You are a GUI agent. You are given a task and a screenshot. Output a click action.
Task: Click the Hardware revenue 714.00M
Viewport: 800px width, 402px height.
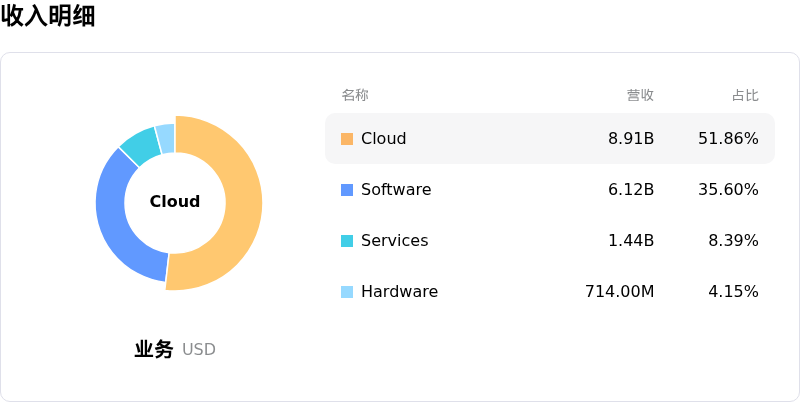619,292
